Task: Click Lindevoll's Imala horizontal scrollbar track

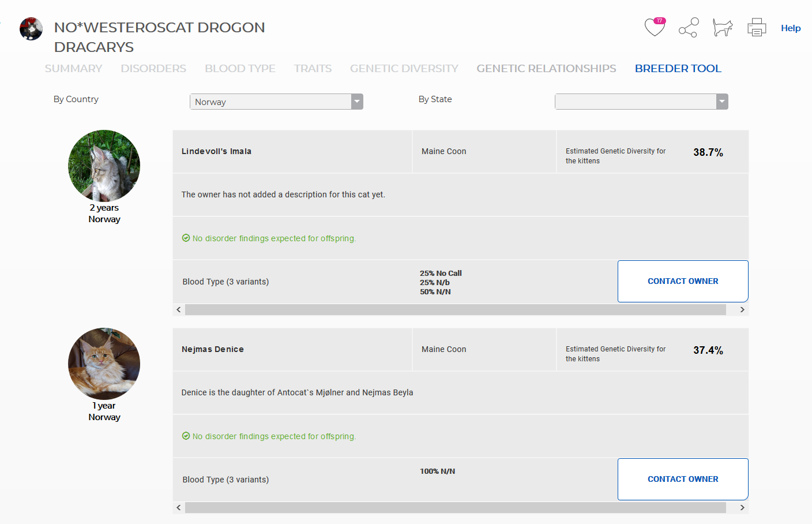Action: coord(455,310)
